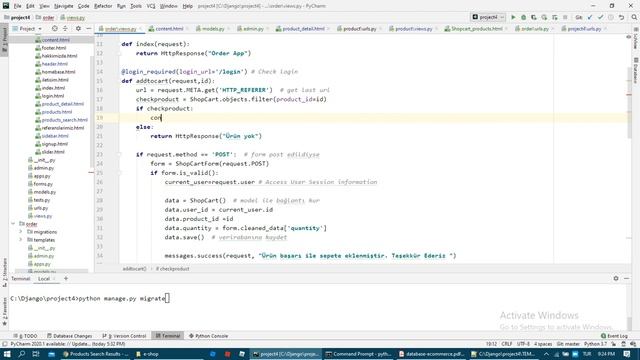Click the order breadcrumb in navigation bar

(x=45, y=18)
